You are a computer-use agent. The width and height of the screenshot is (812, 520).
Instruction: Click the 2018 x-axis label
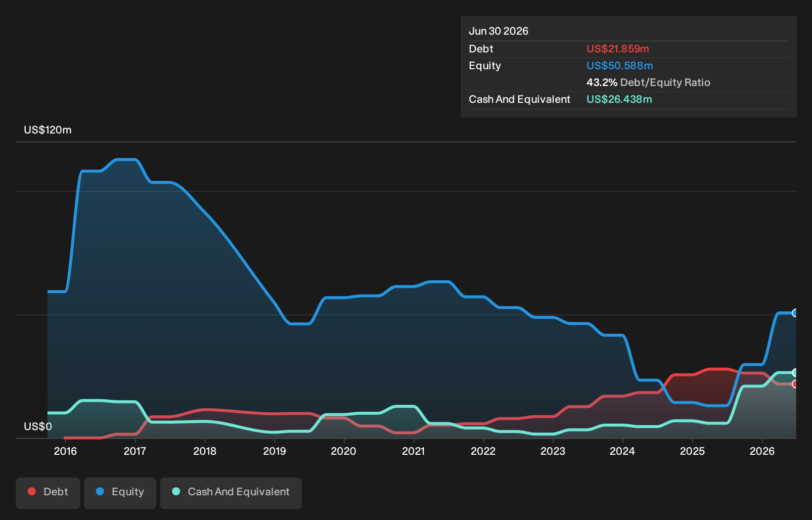(205, 451)
